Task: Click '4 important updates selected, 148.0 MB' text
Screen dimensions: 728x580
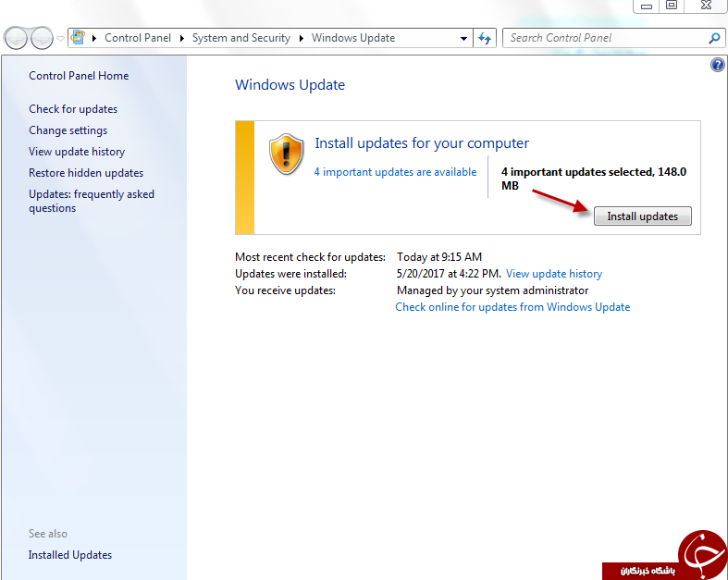Action: [594, 179]
